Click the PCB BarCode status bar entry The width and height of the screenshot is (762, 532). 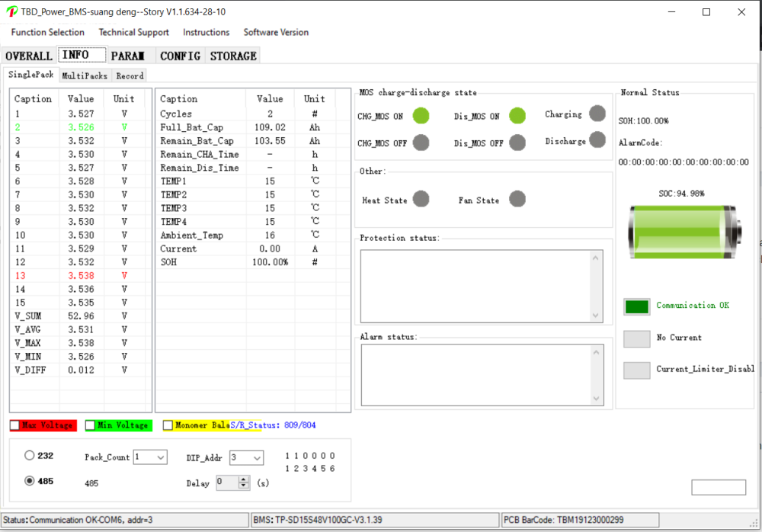[580, 520]
